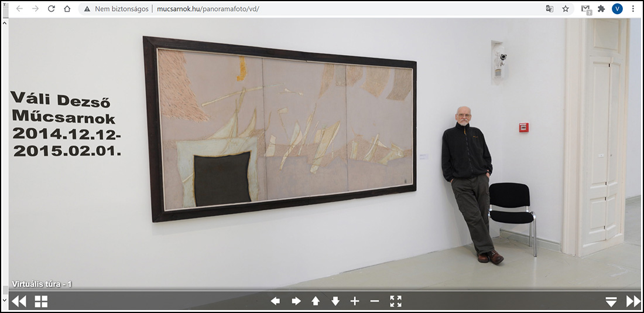This screenshot has height=313, width=644.
Task: Click the Virtuális túra - 1 caption
Action: [42, 284]
